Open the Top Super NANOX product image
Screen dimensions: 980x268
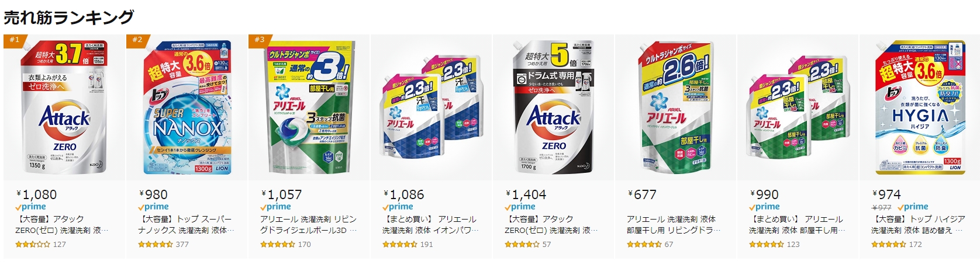click(187, 108)
